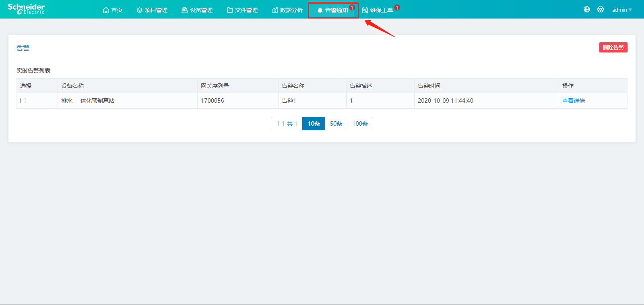The height and width of the screenshot is (305, 644).
Task: Click the work order icon beside 维保工单
Action: click(x=365, y=10)
